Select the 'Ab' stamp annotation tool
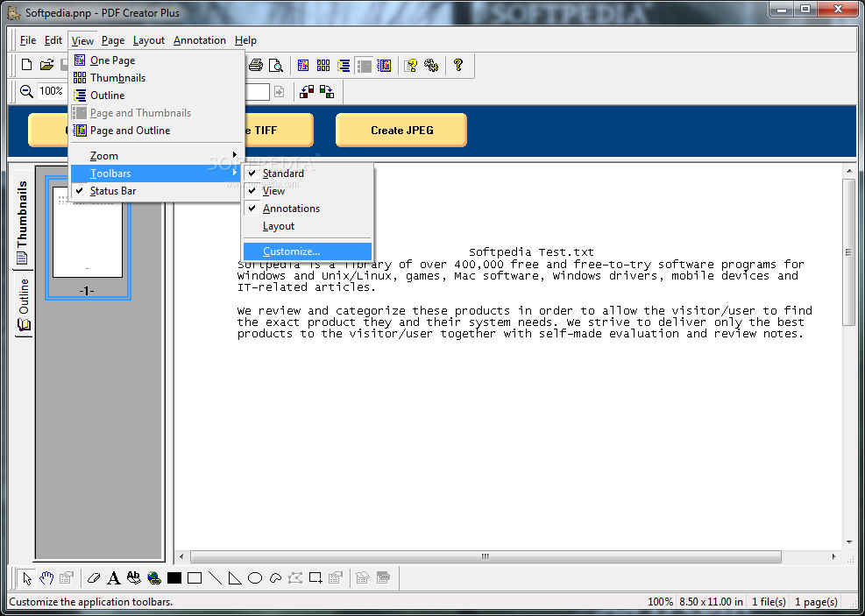Image resolution: width=865 pixels, height=616 pixels. pyautogui.click(x=133, y=578)
